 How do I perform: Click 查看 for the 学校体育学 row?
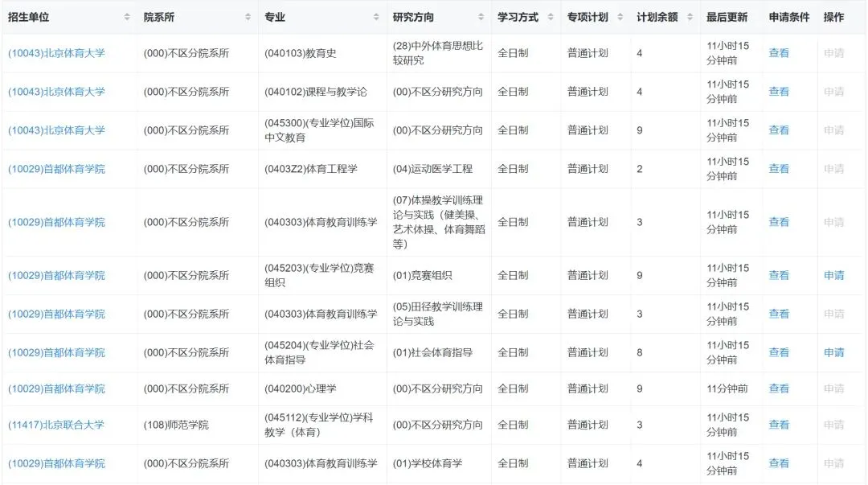[x=779, y=463]
